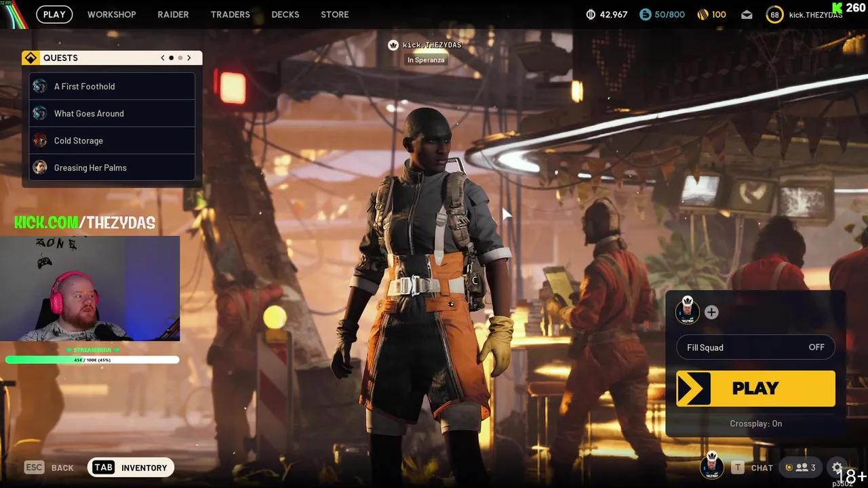Click the gold currency icon beside 100
The image size is (868, 488).
(703, 14)
